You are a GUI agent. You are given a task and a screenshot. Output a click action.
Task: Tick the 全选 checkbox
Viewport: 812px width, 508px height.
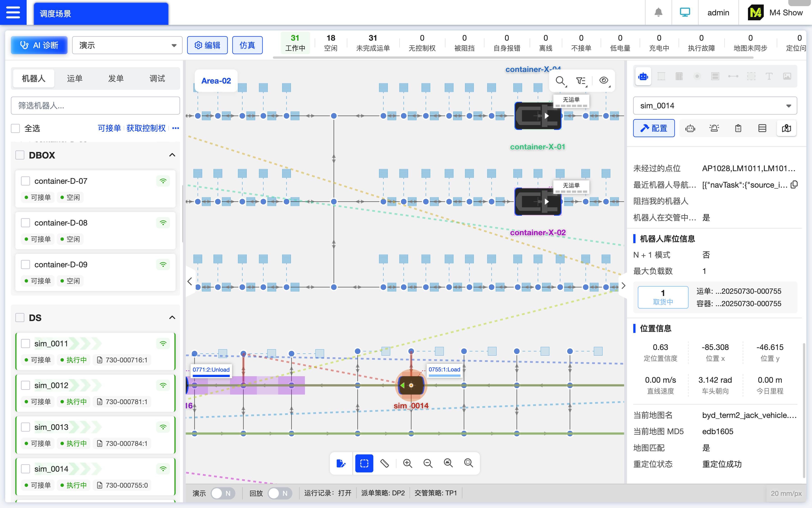15,128
